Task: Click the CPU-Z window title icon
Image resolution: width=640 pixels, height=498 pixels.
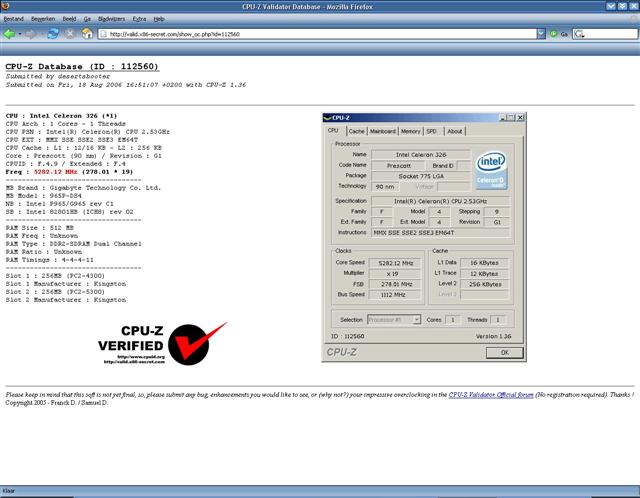Action: point(327,118)
